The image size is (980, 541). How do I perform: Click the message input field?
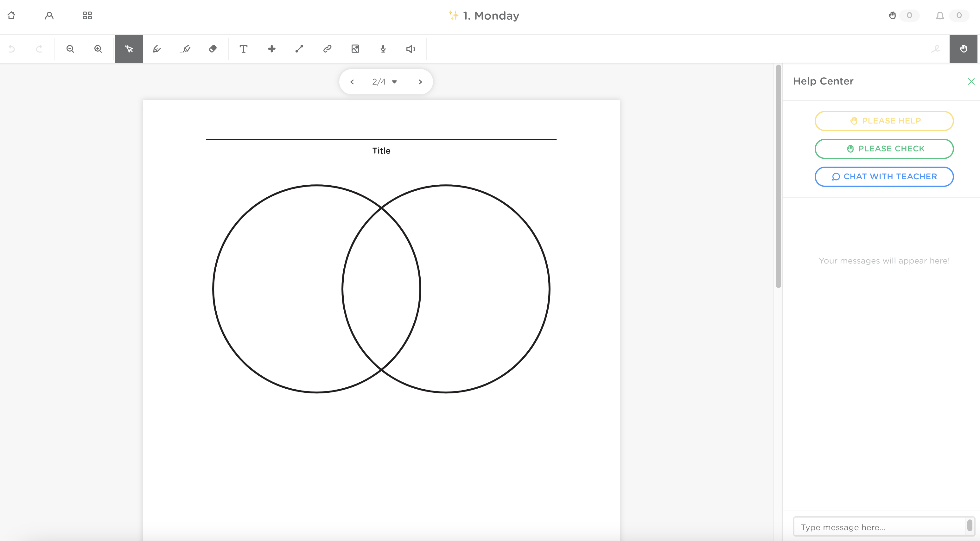pos(879,526)
